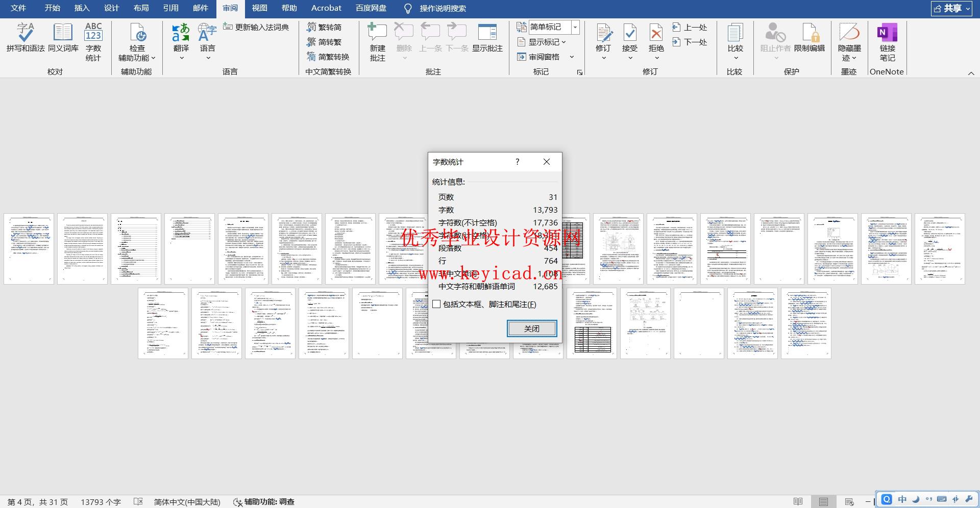Open Linked Notes (链接笔记) OneNote
Viewport: 980px width, 508px height.
pyautogui.click(x=887, y=42)
